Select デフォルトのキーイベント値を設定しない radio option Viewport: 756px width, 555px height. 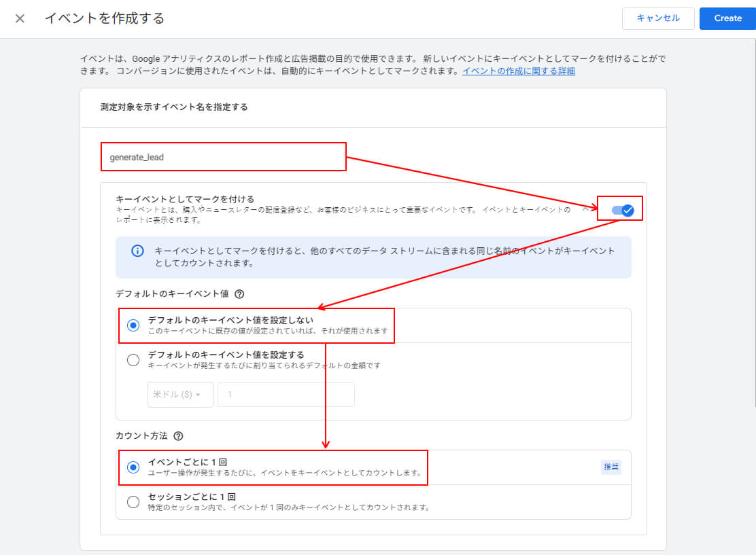tap(133, 325)
